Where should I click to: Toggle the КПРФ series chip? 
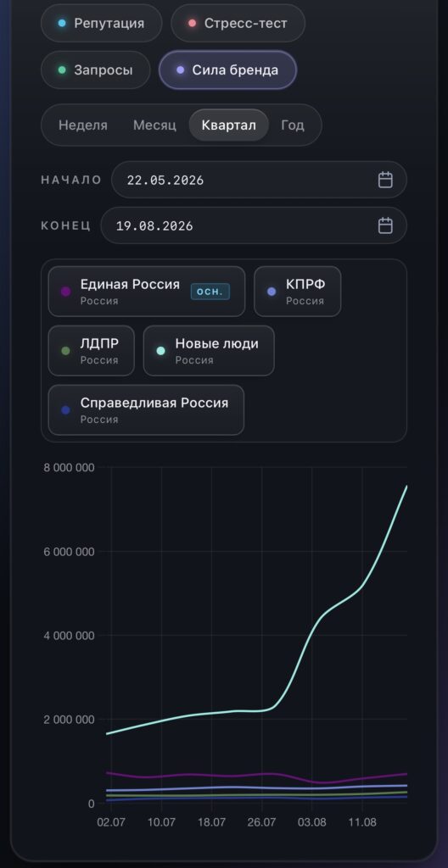298,292
